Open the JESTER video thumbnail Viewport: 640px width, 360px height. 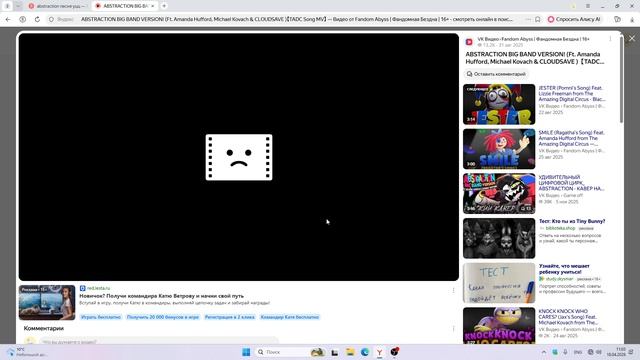499,104
